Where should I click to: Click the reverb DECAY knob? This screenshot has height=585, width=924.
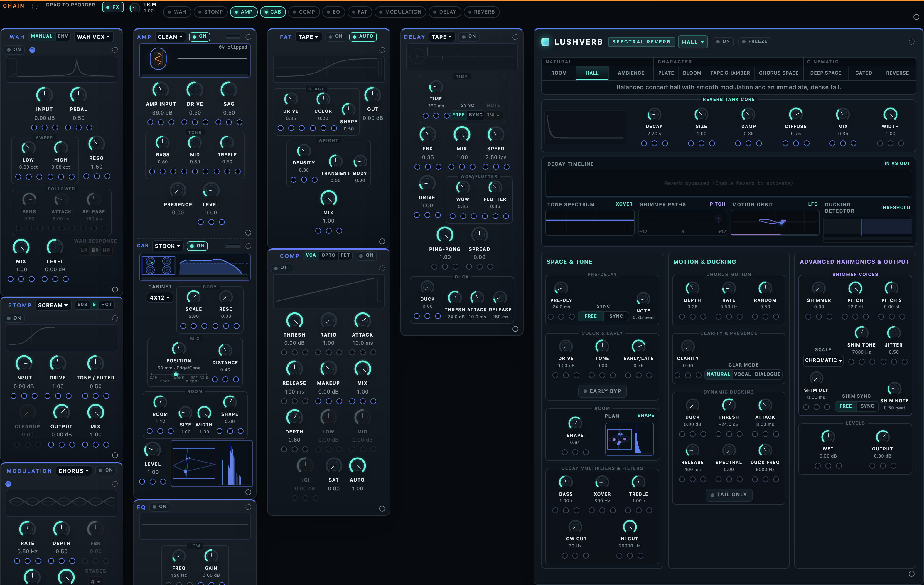(654, 114)
